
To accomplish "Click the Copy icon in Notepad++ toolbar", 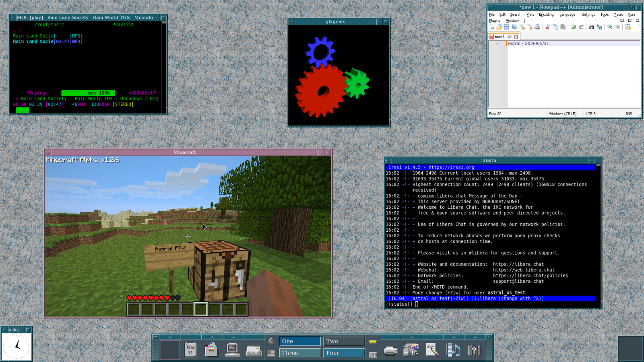I will [555, 27].
